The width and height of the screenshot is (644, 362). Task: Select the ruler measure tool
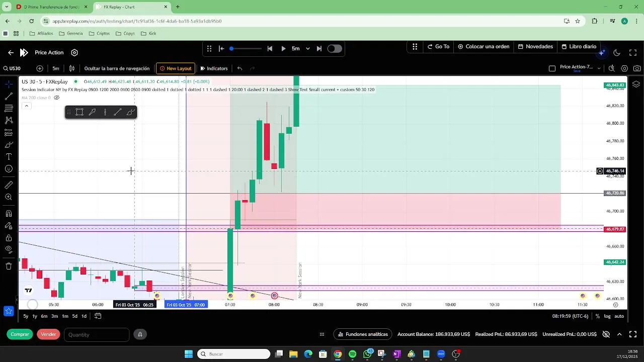9,185
